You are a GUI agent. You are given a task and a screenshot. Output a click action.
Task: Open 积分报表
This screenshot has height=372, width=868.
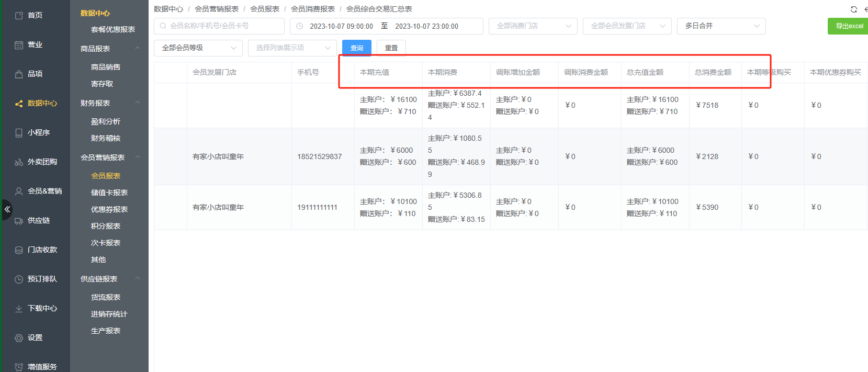106,226
